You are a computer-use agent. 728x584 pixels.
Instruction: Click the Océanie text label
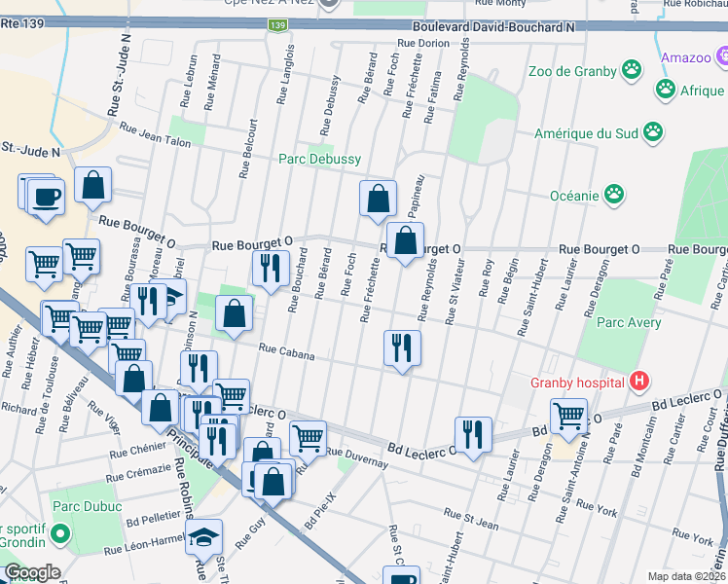pyautogui.click(x=574, y=196)
